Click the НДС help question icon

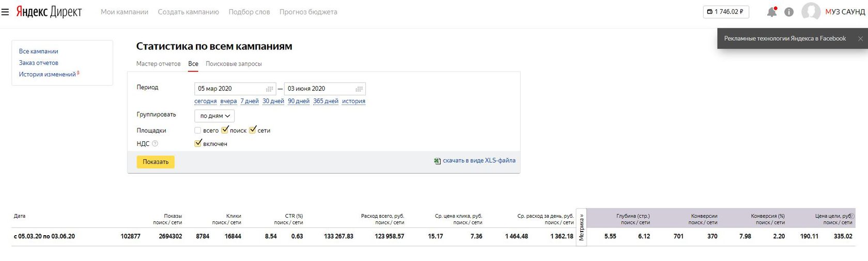tap(155, 144)
